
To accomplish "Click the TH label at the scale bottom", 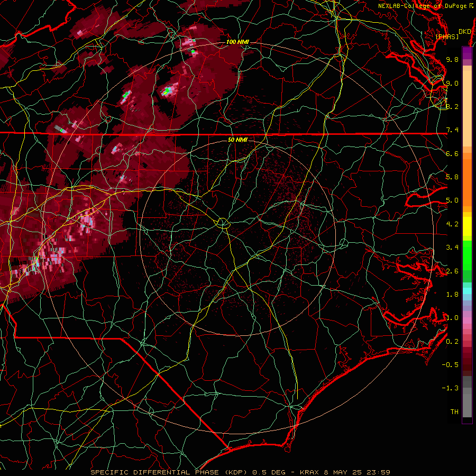I will pyautogui.click(x=454, y=412).
